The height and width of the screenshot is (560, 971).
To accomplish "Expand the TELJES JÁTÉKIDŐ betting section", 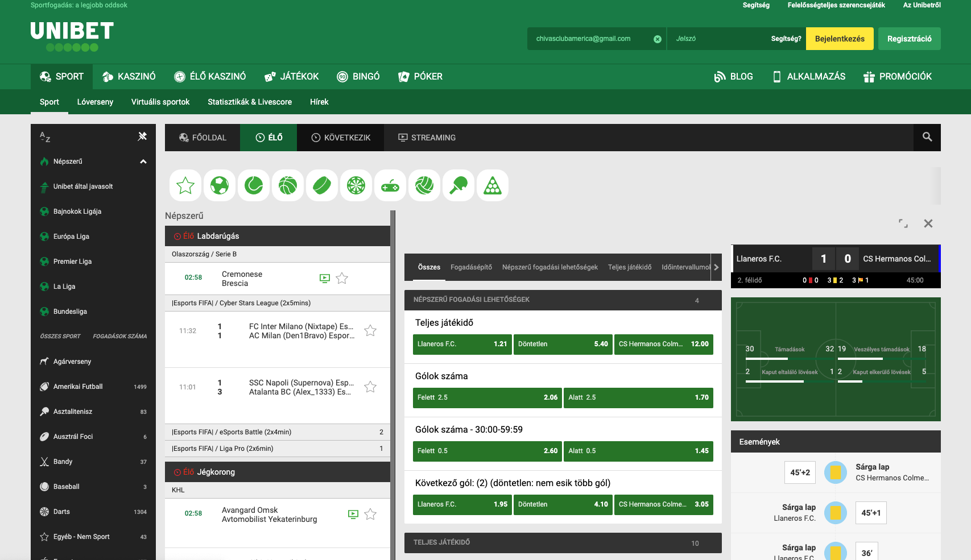I will 563,543.
